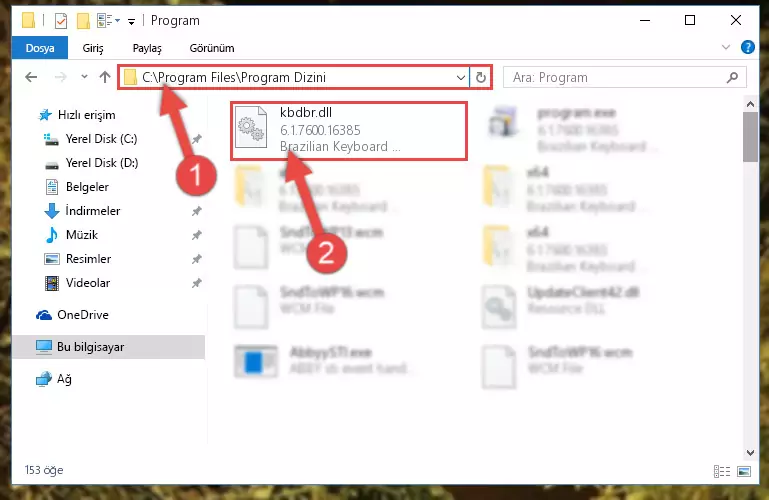Viewport: 769px width, 500px height.
Task: Select the kbdbr.dll file
Action: tap(349, 130)
